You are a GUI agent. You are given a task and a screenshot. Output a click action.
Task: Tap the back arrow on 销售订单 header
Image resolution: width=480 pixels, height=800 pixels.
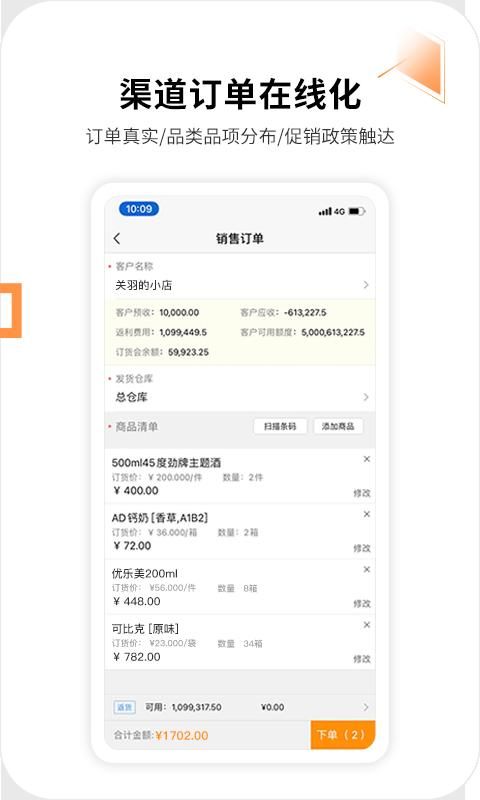(x=117, y=238)
